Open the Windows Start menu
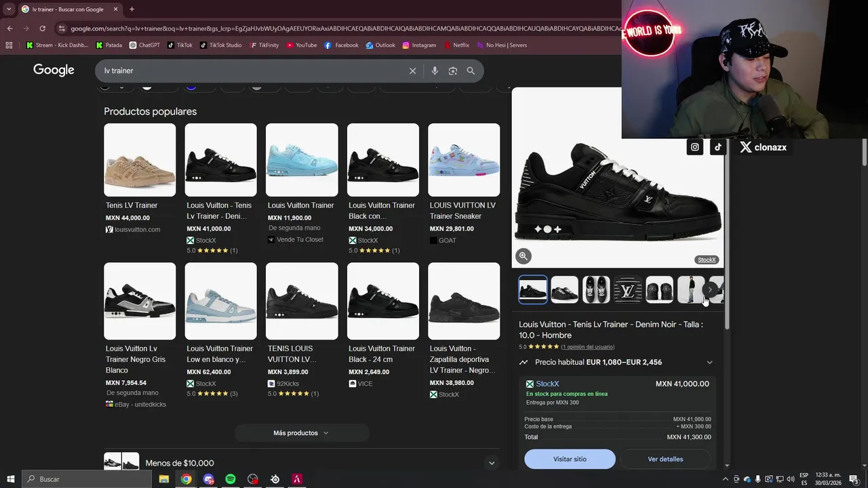 [11, 479]
